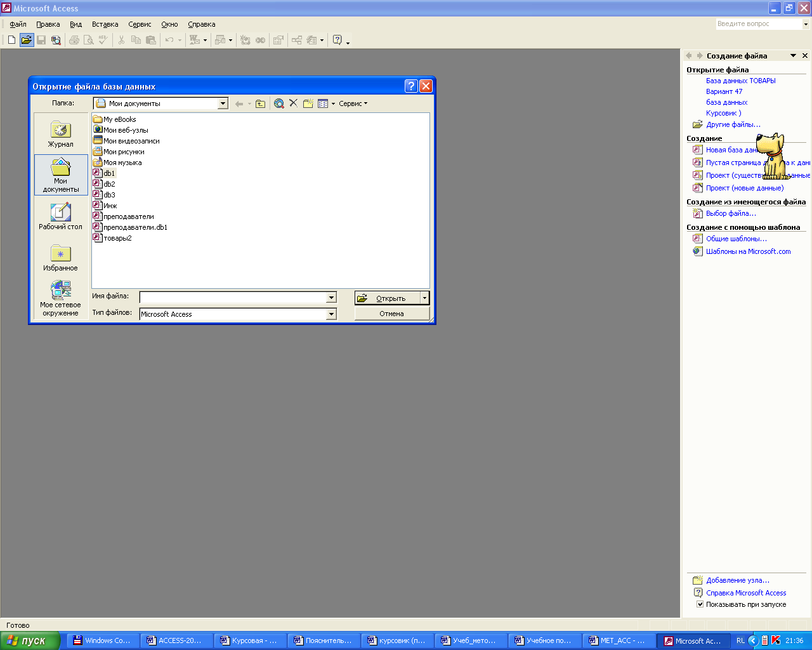Select the преподаватели.db1 file in list
Image resolution: width=812 pixels, height=650 pixels.
click(130, 227)
